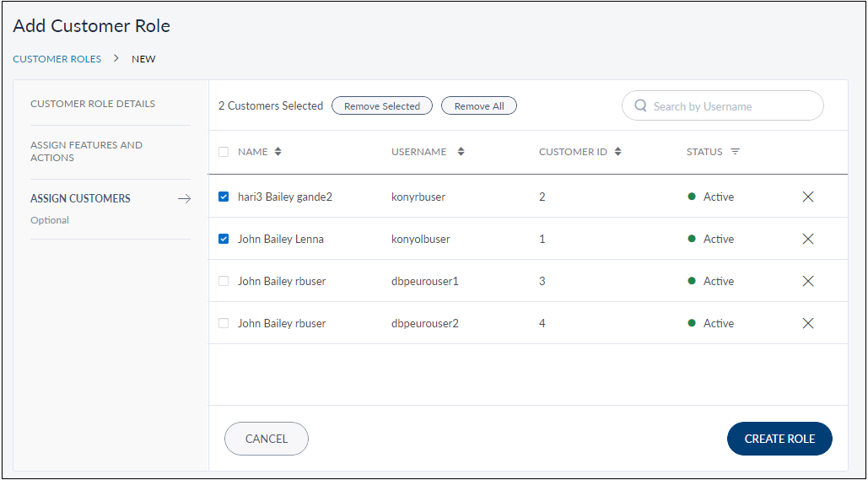Uncheck hari3 Bailey gande2 checkbox
Image resolution: width=868 pixels, height=480 pixels.
pos(224,197)
